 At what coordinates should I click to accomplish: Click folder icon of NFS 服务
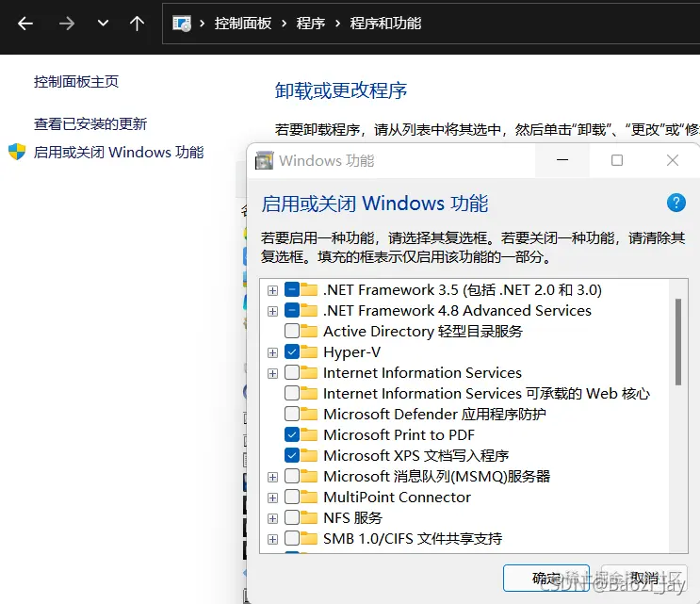tap(309, 517)
